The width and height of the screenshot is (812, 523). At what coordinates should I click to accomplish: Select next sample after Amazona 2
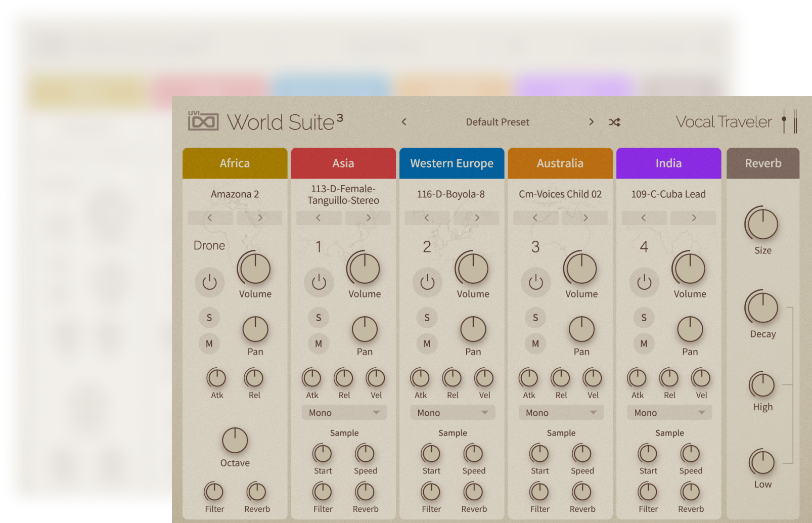point(259,218)
